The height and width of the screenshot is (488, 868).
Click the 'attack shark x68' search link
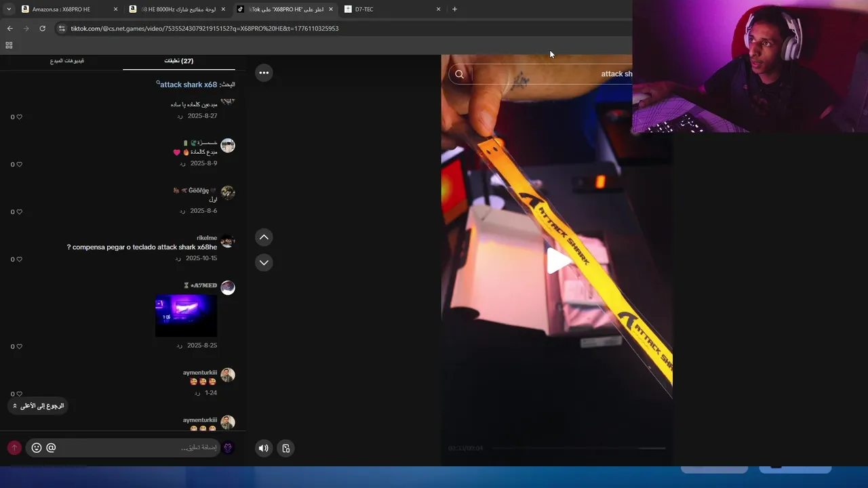(x=187, y=85)
